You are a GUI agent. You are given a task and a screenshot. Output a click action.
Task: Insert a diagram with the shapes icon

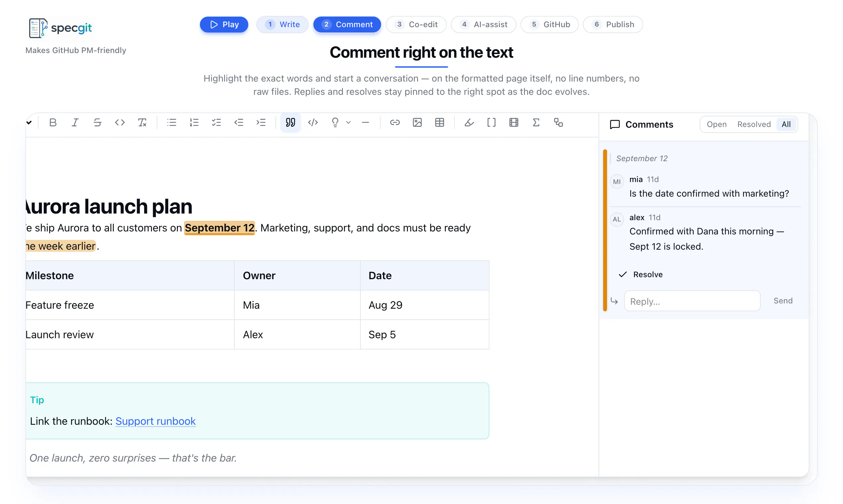coord(559,123)
